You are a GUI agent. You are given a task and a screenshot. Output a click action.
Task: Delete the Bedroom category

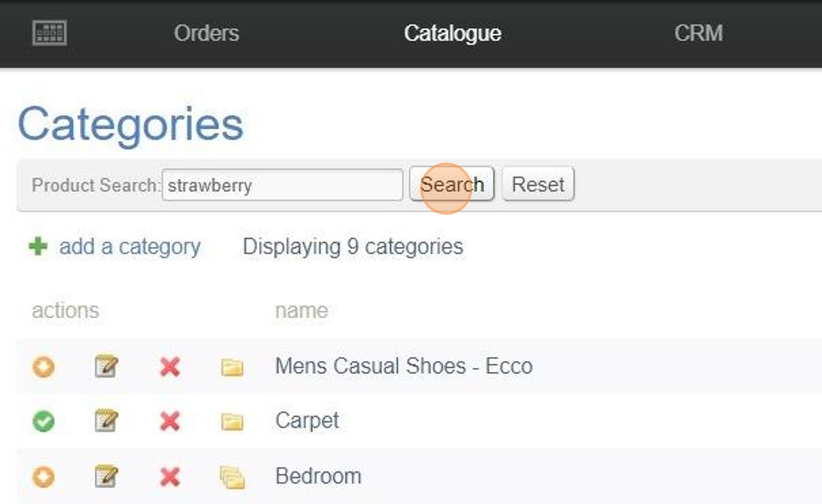pos(170,476)
